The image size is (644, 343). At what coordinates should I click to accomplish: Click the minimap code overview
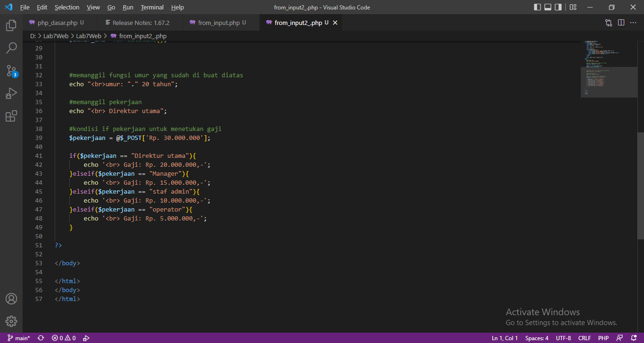(609, 68)
